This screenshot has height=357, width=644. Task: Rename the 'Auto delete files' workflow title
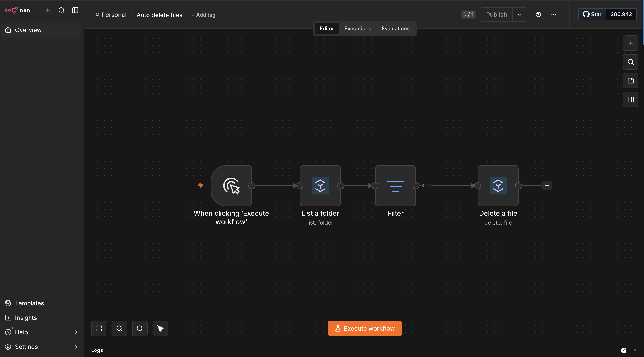160,15
